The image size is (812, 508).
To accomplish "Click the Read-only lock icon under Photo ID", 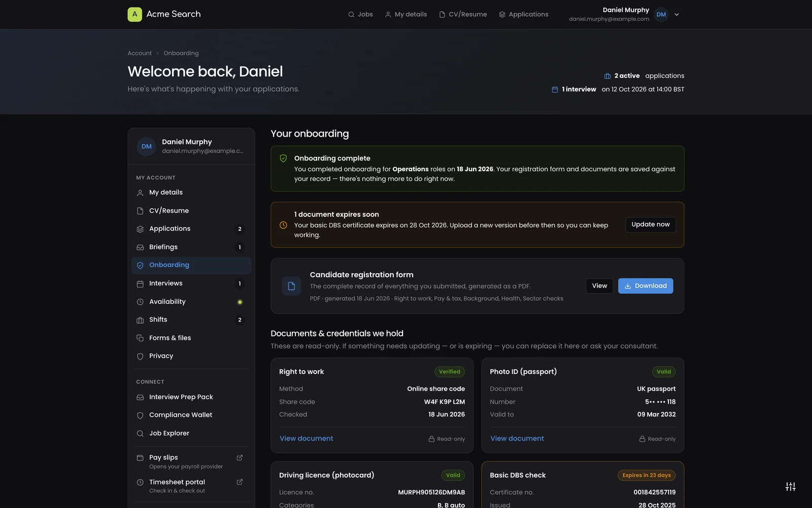I will coord(642,439).
